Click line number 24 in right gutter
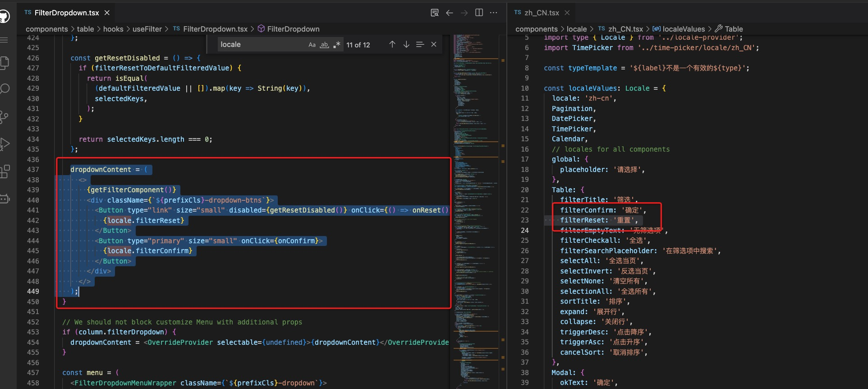Screen dimensions: 868x389 coord(525,231)
